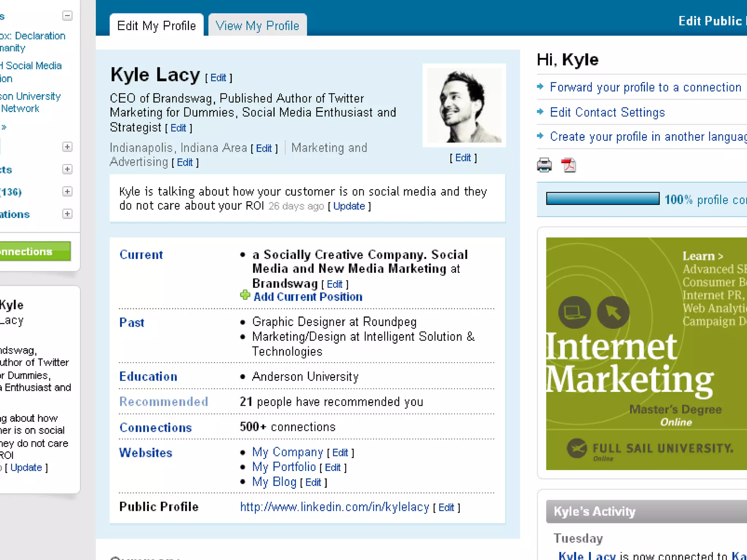This screenshot has height=560, width=747.
Task: Click the printer icon
Action: tap(544, 165)
